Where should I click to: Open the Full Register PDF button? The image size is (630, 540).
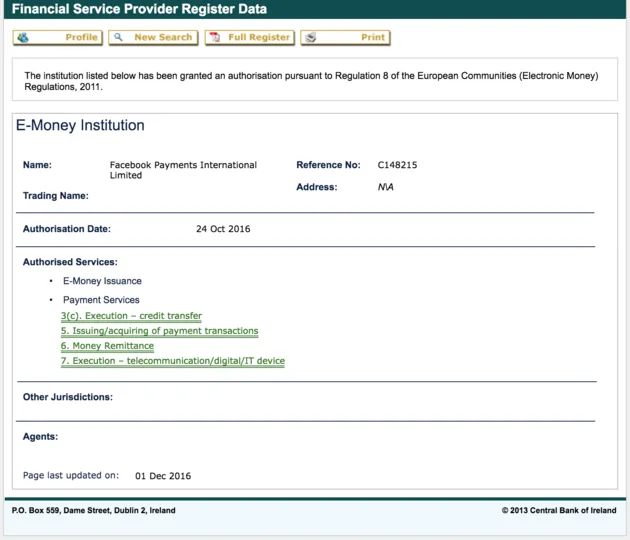tap(250, 37)
